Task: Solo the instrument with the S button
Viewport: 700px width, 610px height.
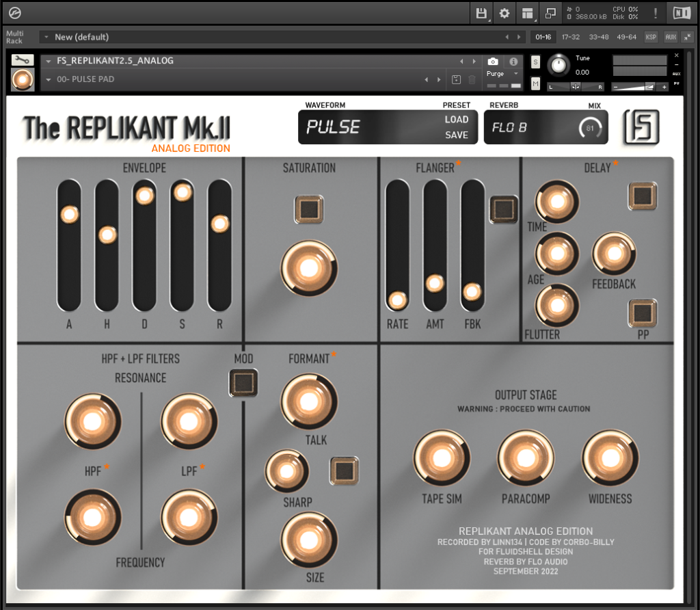Action: click(535, 62)
